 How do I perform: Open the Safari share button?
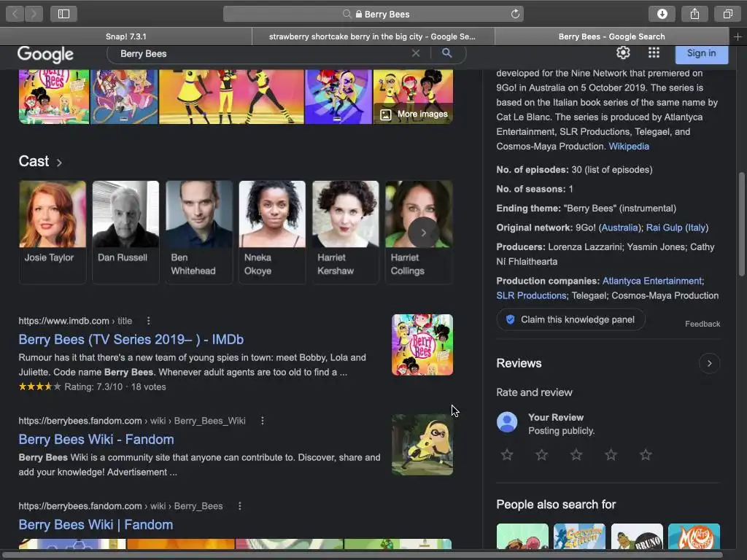tap(694, 14)
